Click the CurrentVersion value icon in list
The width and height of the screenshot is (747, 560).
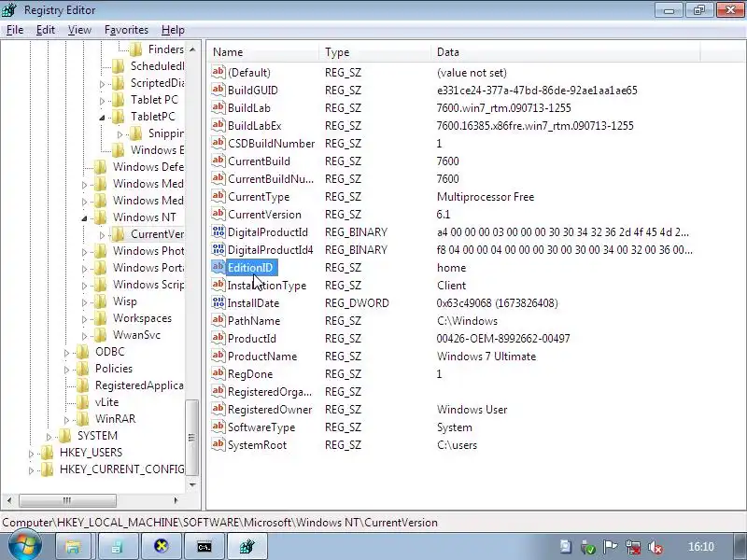coord(218,215)
